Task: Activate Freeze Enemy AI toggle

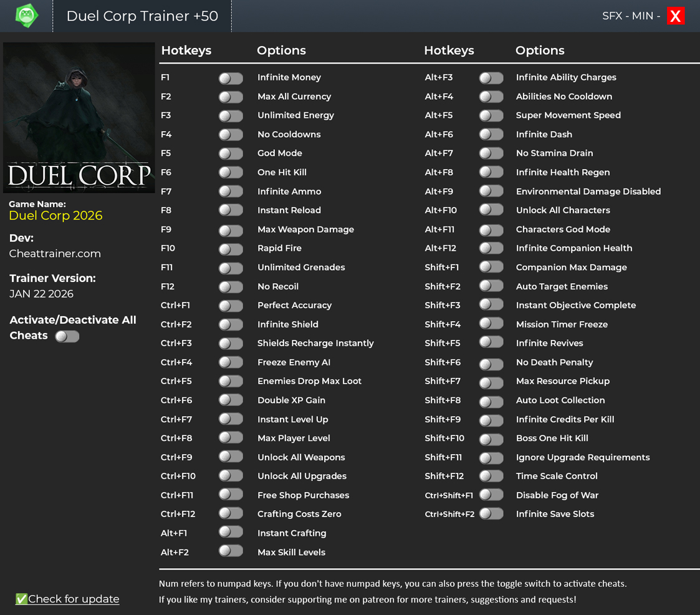Action: [231, 362]
